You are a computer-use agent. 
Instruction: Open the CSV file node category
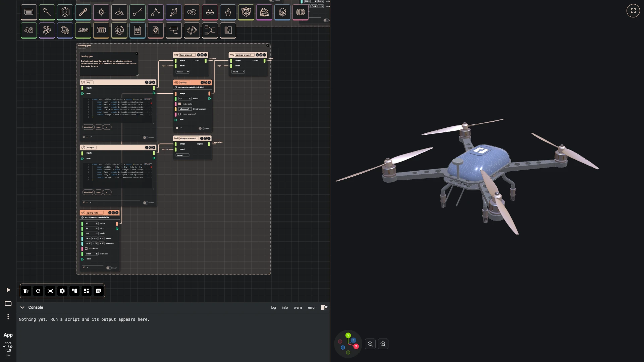pyautogui.click(x=138, y=31)
